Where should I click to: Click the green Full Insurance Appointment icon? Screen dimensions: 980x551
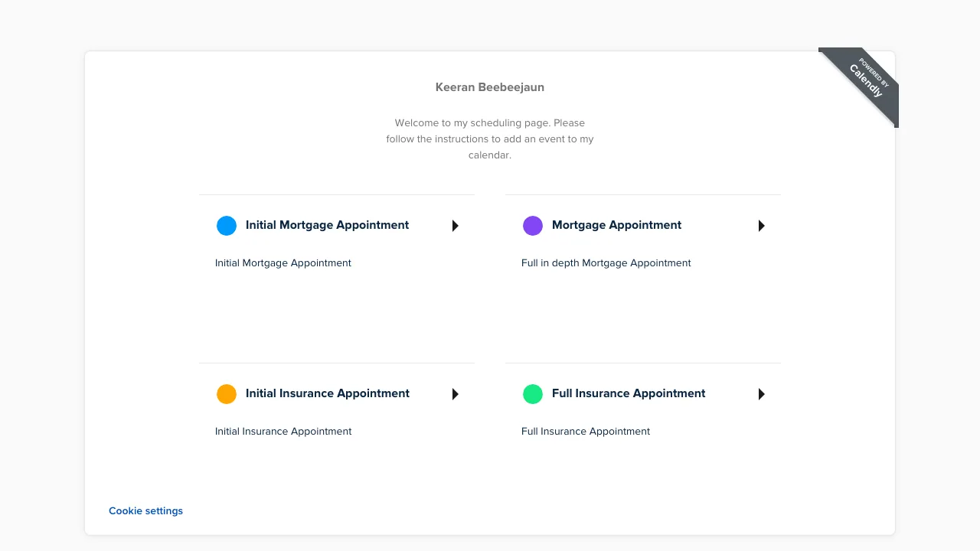tap(532, 393)
